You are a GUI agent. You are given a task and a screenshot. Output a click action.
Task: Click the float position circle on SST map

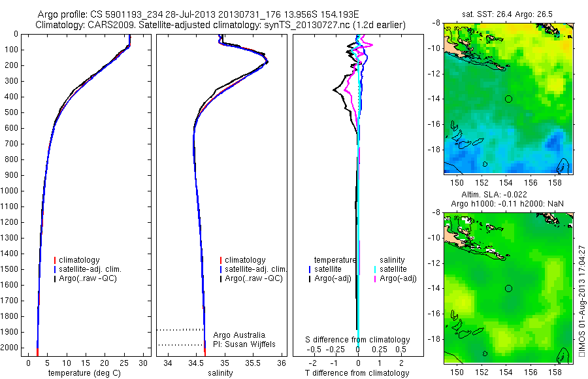508,99
